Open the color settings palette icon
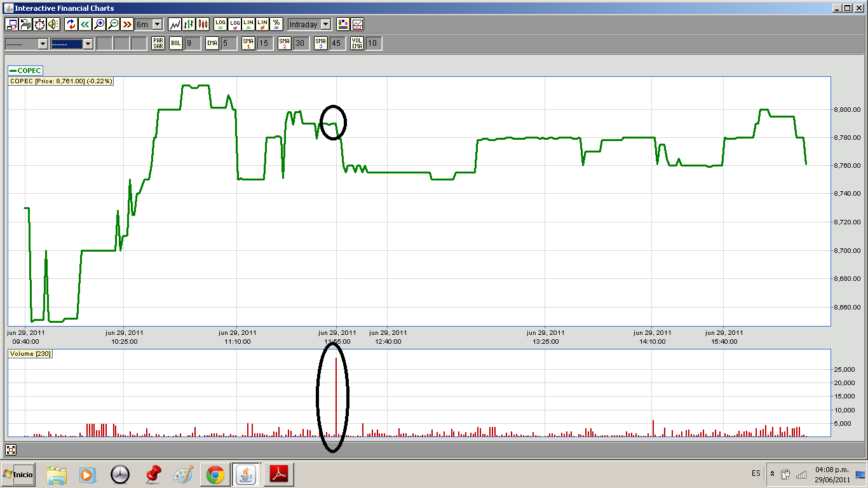 pos(343,24)
